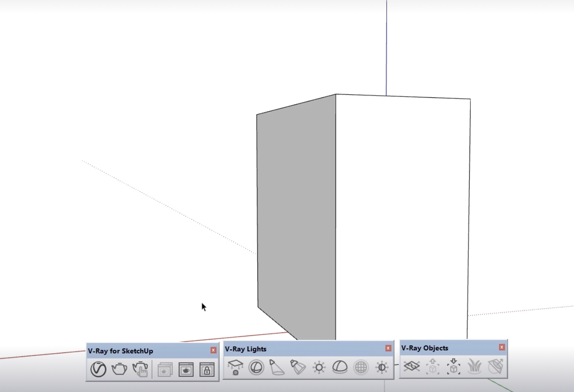
Task: Click greyed Export Proxy icon
Action: coord(433,366)
